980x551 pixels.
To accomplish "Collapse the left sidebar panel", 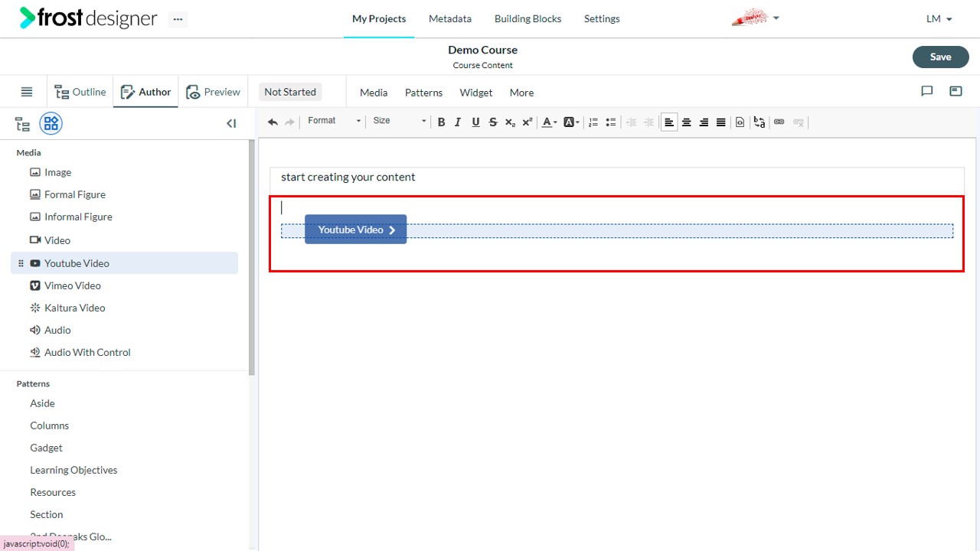I will (231, 123).
